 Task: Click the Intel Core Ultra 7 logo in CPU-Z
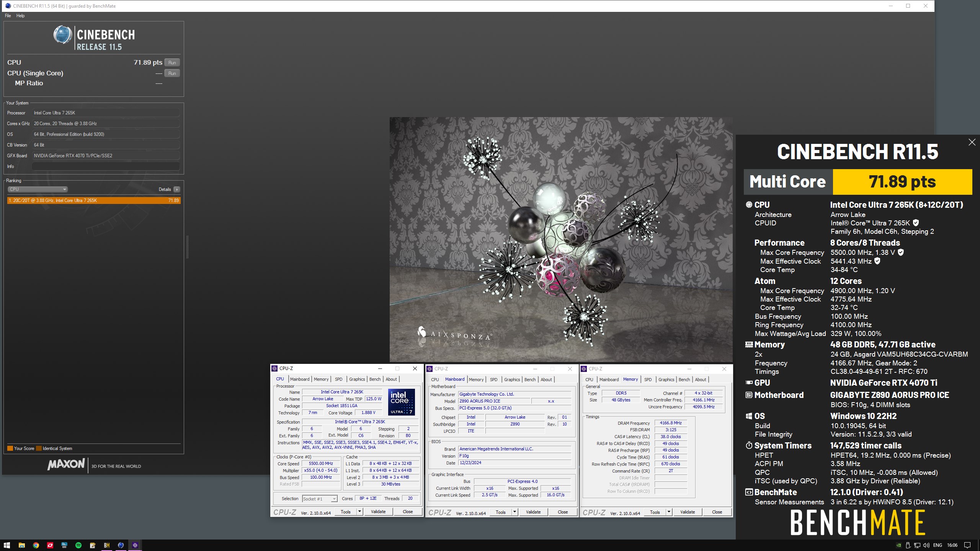coord(402,402)
